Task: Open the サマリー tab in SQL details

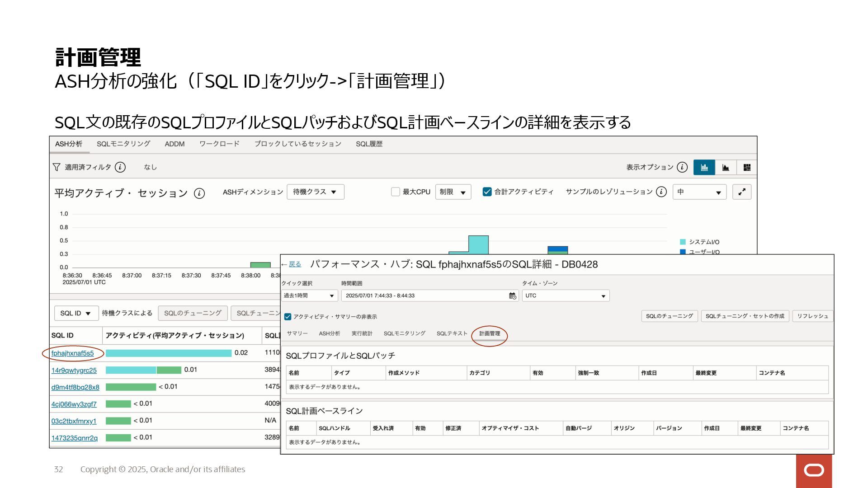Action: tap(297, 333)
